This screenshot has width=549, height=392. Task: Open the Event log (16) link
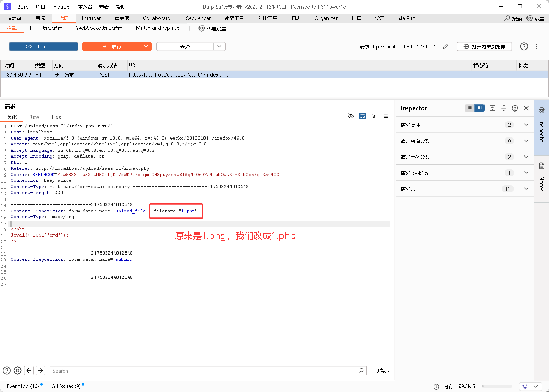[x=23, y=386]
